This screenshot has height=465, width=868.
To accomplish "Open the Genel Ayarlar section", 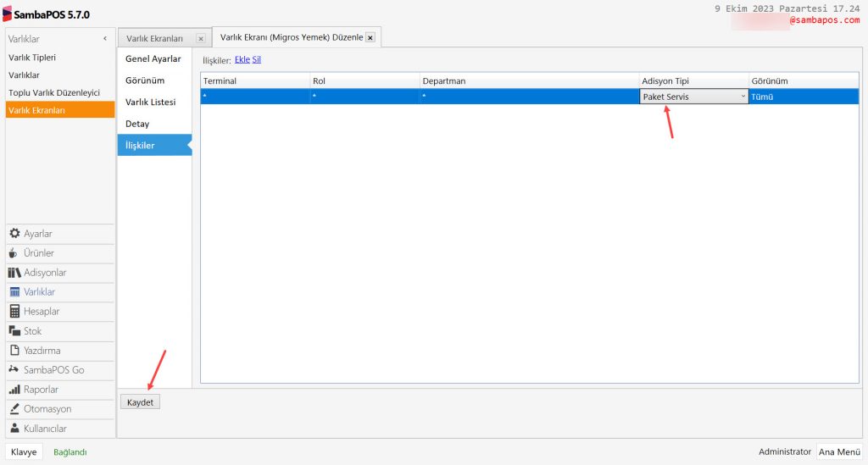I will (x=153, y=58).
